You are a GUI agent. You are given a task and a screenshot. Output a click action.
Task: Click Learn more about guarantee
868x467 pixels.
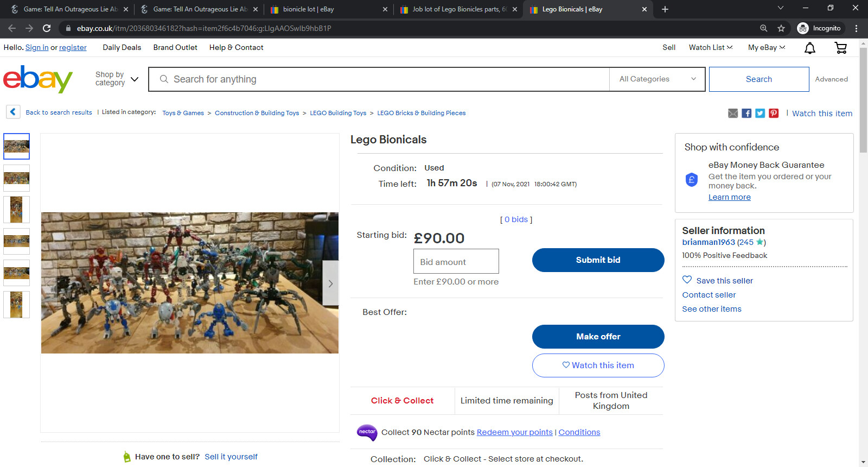[730, 197]
